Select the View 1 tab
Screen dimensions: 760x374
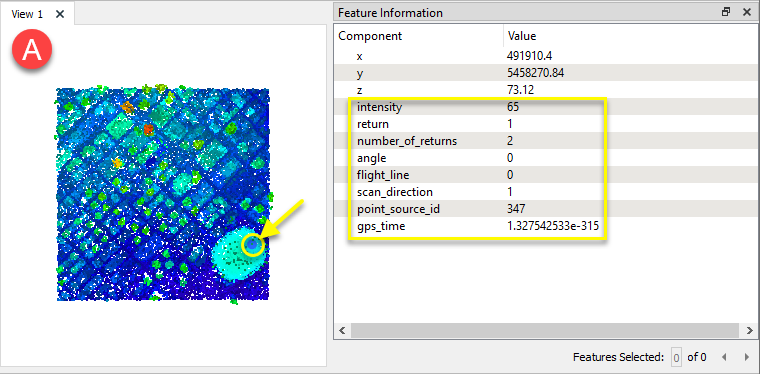[27, 14]
